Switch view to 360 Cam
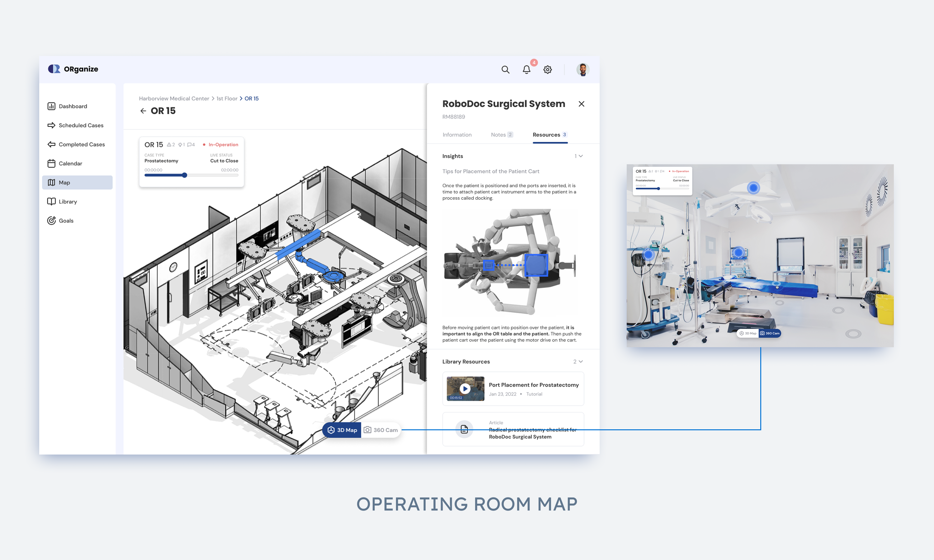Viewport: 934px width, 560px height. [x=380, y=430]
